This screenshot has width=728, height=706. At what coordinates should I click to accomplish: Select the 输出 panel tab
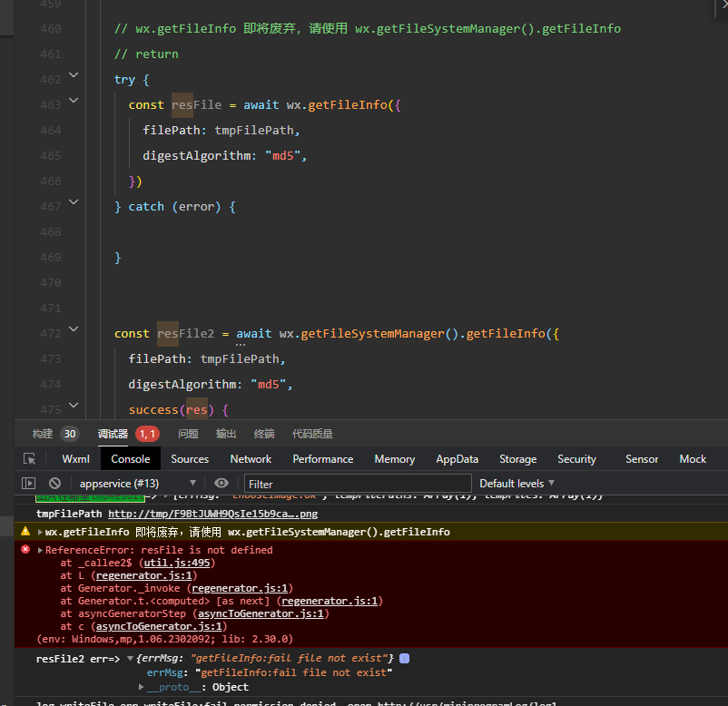(226, 434)
